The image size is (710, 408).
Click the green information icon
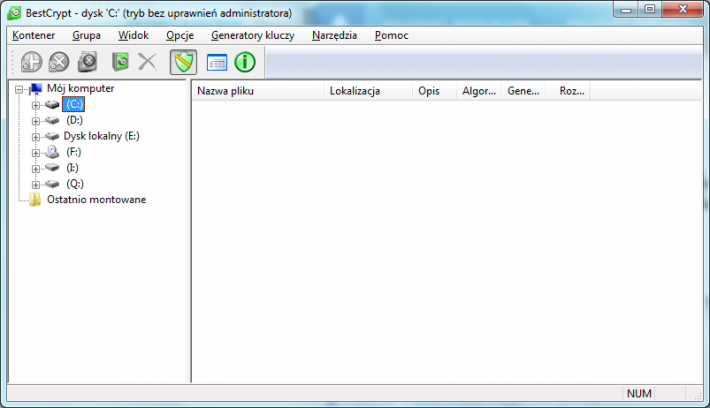pyautogui.click(x=245, y=62)
